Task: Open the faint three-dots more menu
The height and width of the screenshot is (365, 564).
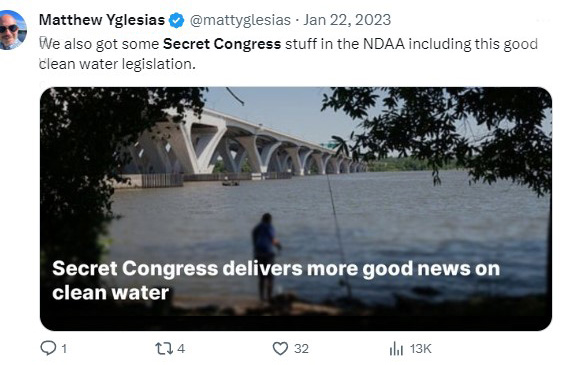Action: 543,20
